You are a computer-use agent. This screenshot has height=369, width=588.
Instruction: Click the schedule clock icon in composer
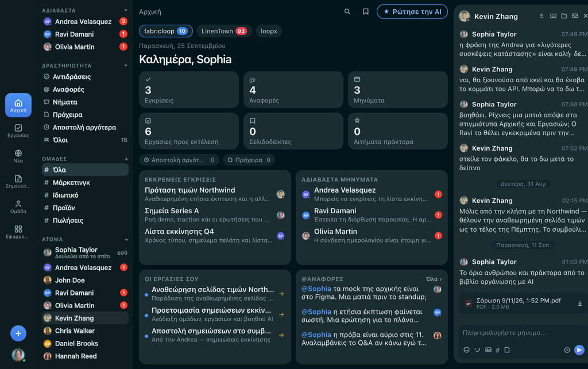click(567, 350)
